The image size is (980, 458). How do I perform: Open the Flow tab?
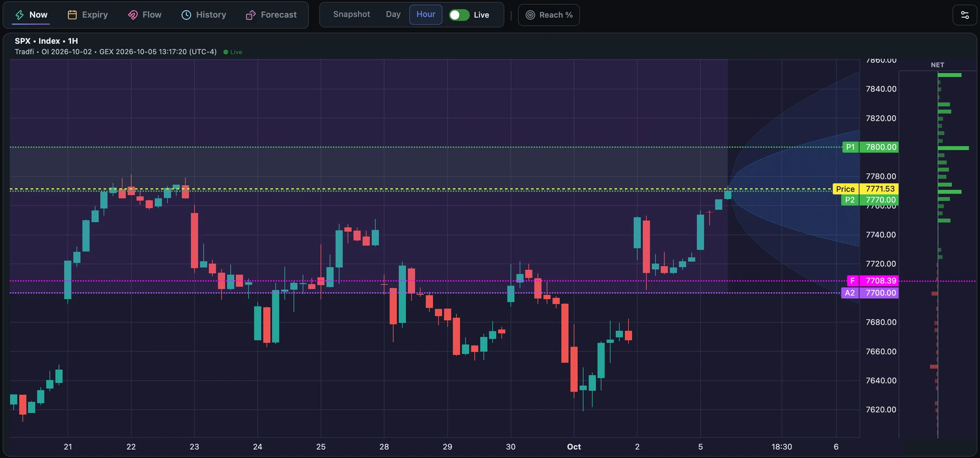point(145,15)
